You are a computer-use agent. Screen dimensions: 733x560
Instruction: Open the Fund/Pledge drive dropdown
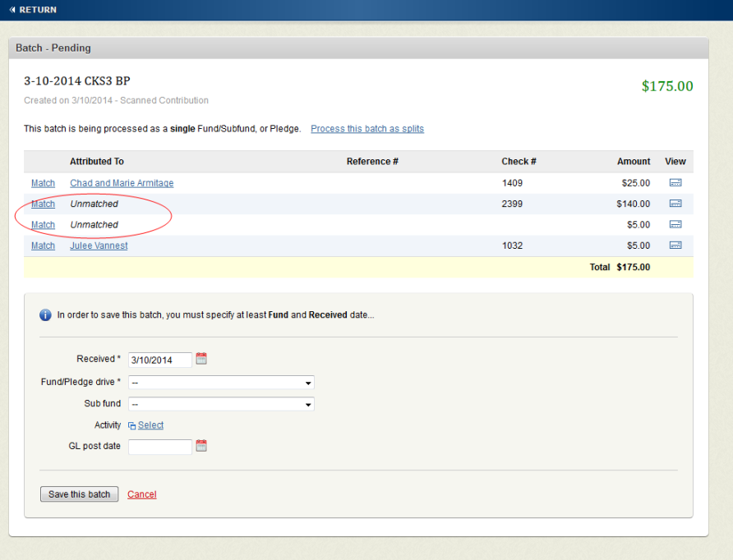221,383
